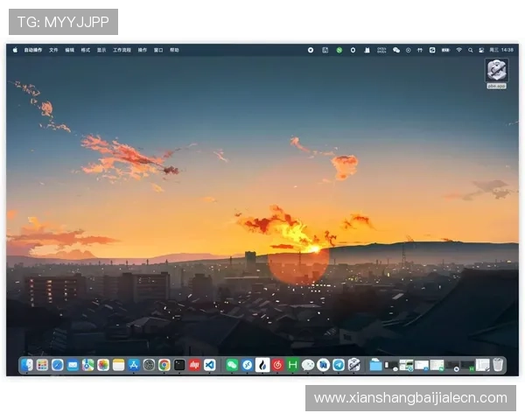Open Visual Studio Code from the Dock
525x420 pixels.
click(x=210, y=365)
